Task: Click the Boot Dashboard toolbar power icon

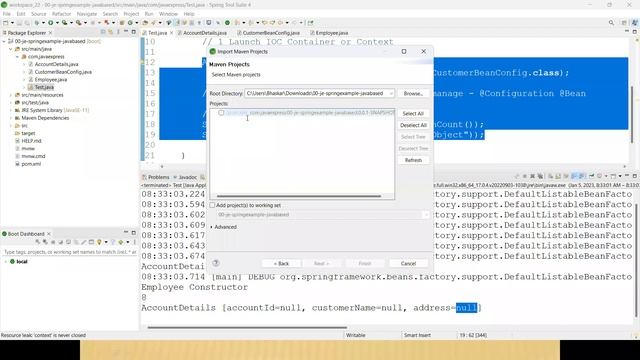Action: 227,23
